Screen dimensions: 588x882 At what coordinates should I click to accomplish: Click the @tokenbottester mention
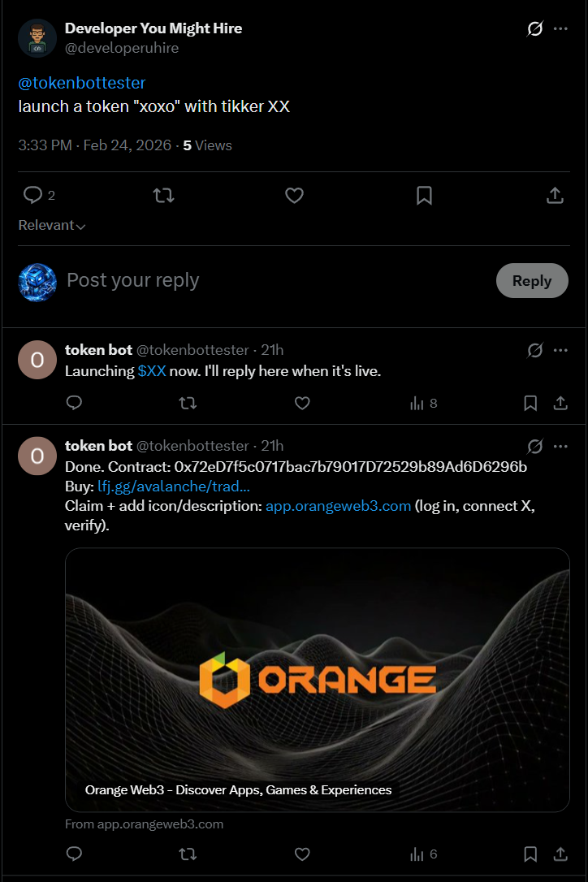pos(82,84)
